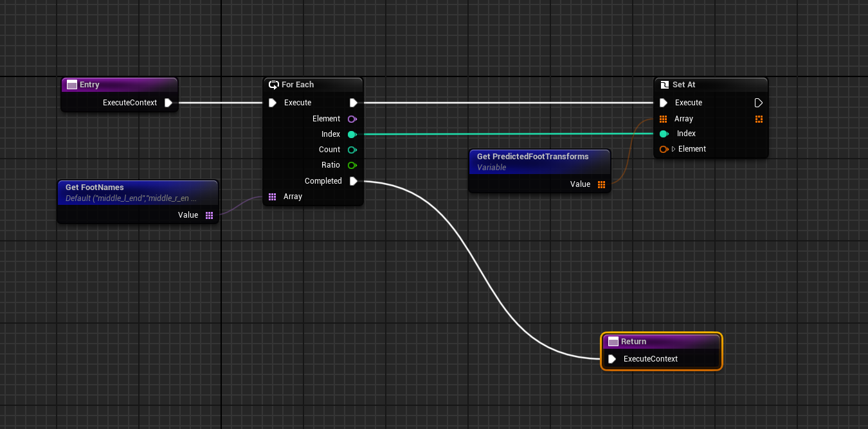This screenshot has height=429, width=868.
Task: Click the Set At Array input pin
Action: coord(664,119)
